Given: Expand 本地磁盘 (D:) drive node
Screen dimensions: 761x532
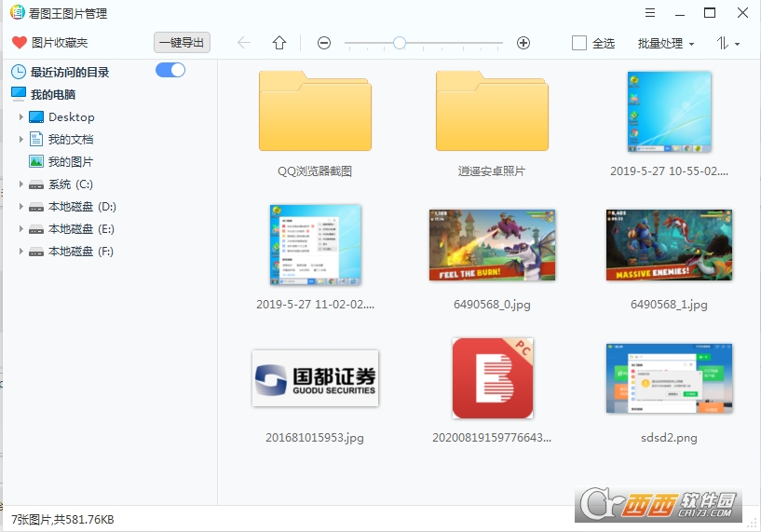Looking at the screenshot, I should pyautogui.click(x=21, y=207).
